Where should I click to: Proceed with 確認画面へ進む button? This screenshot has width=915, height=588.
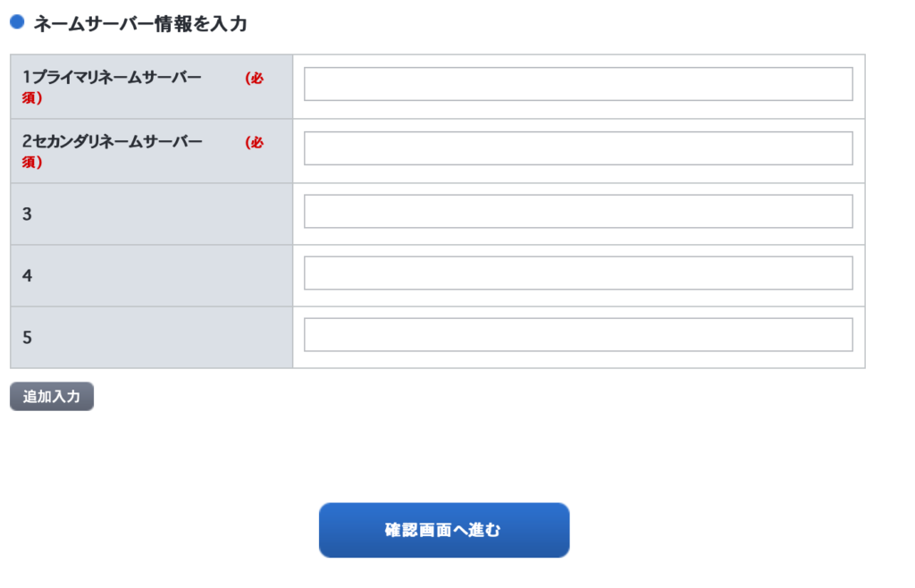[444, 530]
